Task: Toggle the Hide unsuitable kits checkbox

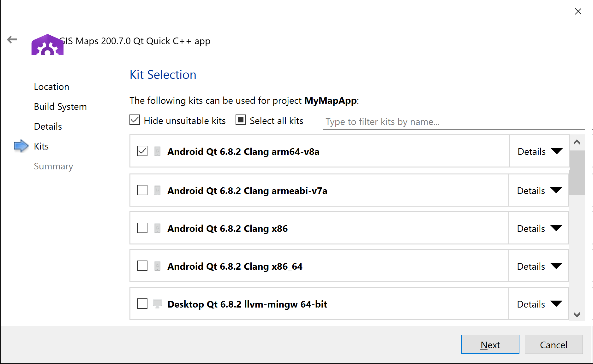Action: click(x=135, y=120)
